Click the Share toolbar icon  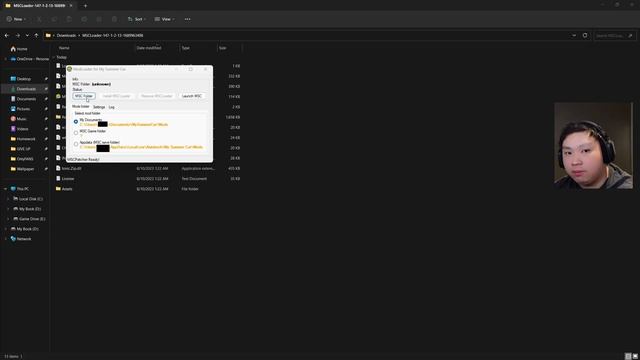[99, 19]
